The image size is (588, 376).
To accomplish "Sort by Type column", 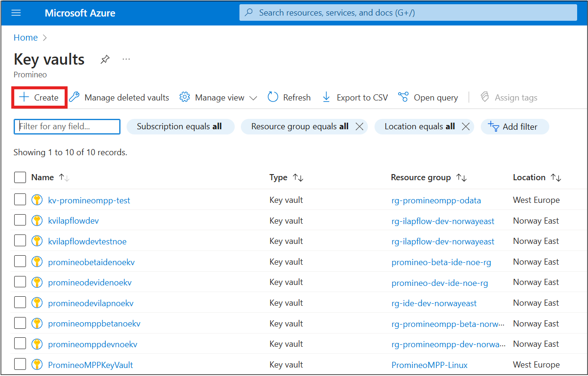I will [298, 177].
